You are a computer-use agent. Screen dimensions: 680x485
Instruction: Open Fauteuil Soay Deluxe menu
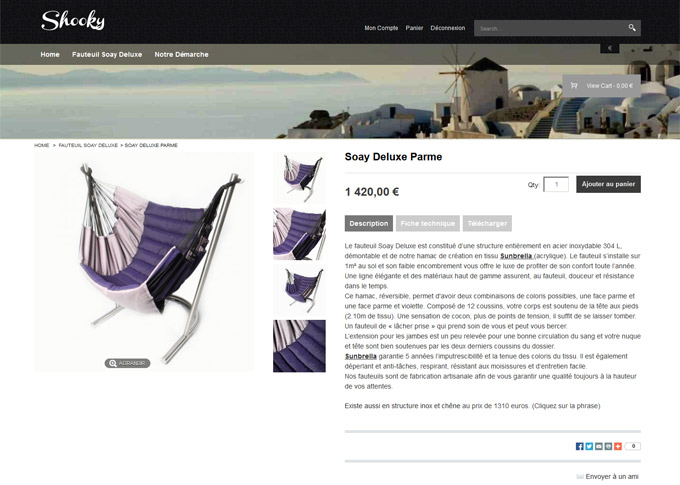[x=107, y=54]
